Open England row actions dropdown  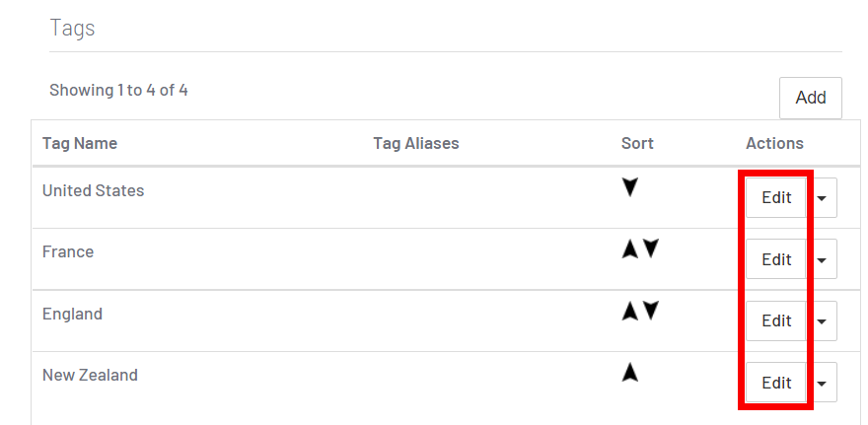click(x=823, y=320)
